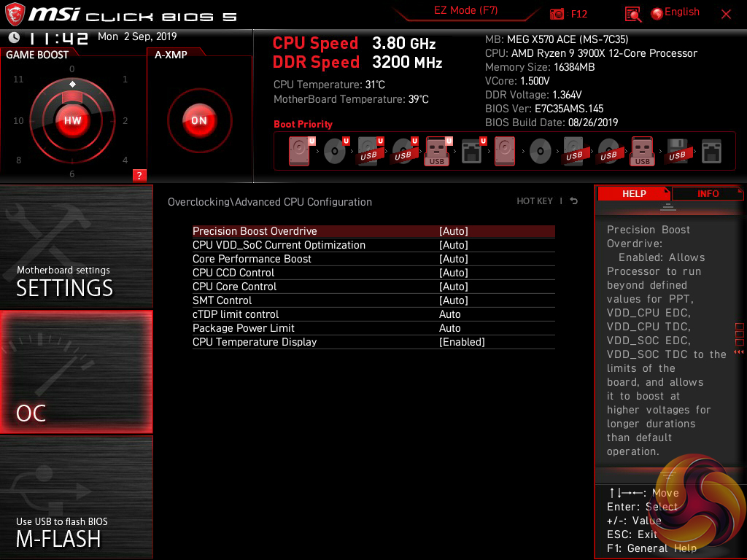Switch to the INFO tab

tap(708, 193)
